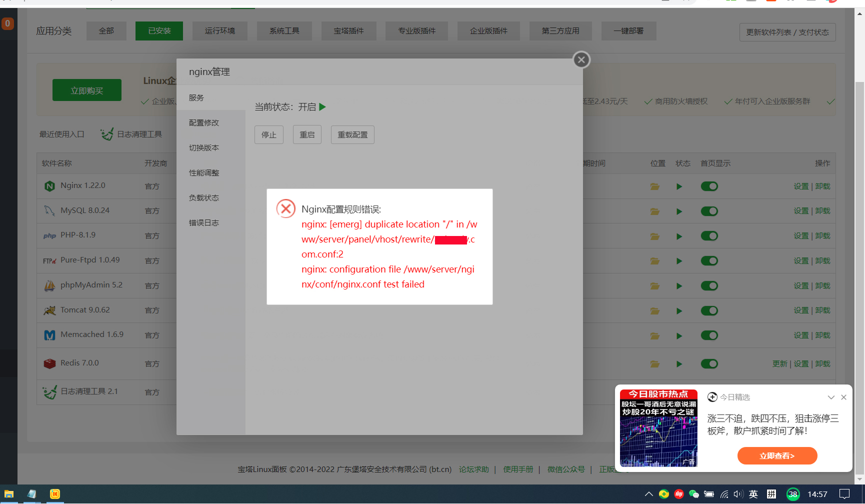865x504 pixels.
Task: Click the MySQL 8.0.24 dolphin icon
Action: pyautogui.click(x=49, y=210)
